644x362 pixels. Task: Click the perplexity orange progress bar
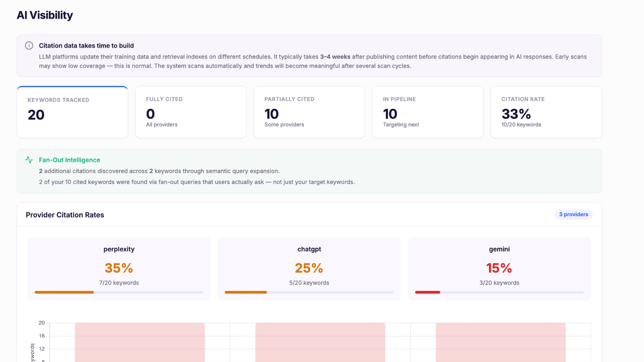point(64,292)
